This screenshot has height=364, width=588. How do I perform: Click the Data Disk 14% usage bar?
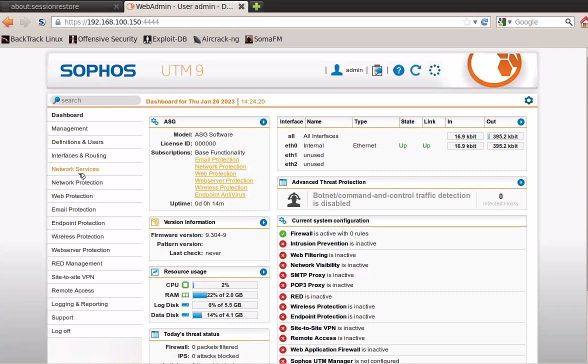pyautogui.click(x=225, y=315)
